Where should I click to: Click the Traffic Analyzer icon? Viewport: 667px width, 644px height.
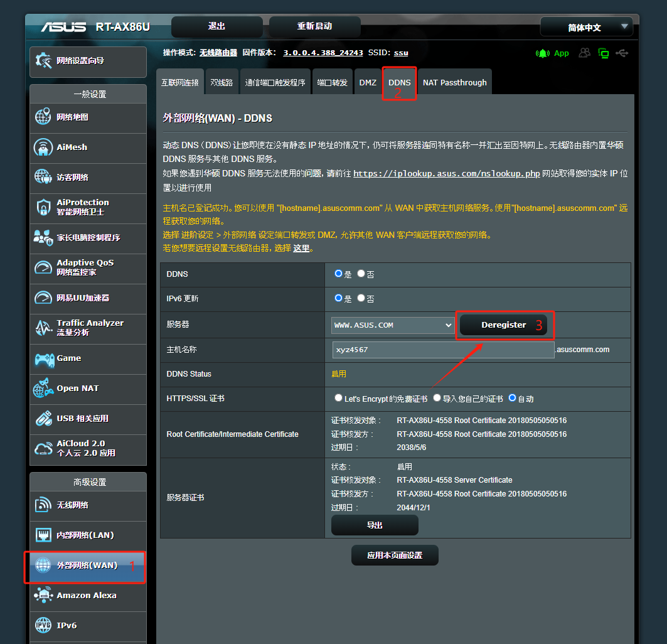pyautogui.click(x=43, y=328)
